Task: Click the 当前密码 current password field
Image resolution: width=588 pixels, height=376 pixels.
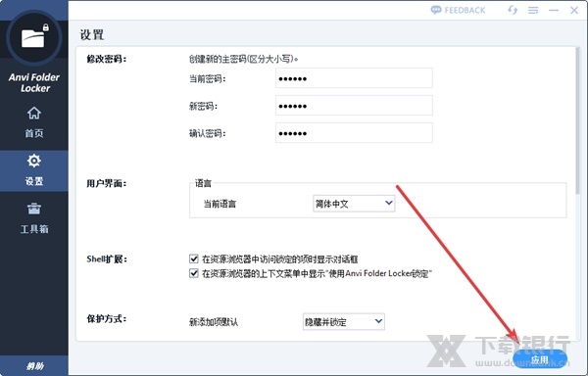Action: tap(354, 78)
